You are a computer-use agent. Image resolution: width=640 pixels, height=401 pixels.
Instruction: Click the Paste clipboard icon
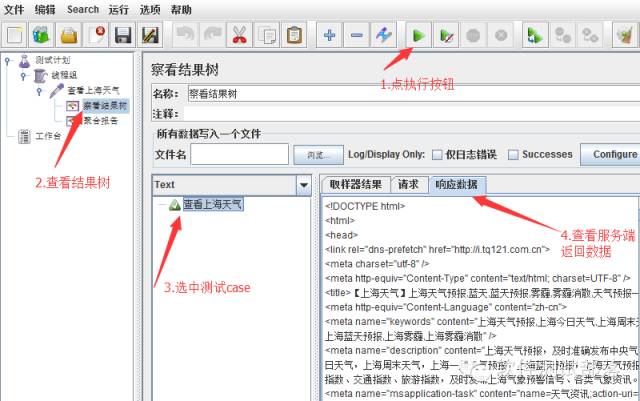294,35
